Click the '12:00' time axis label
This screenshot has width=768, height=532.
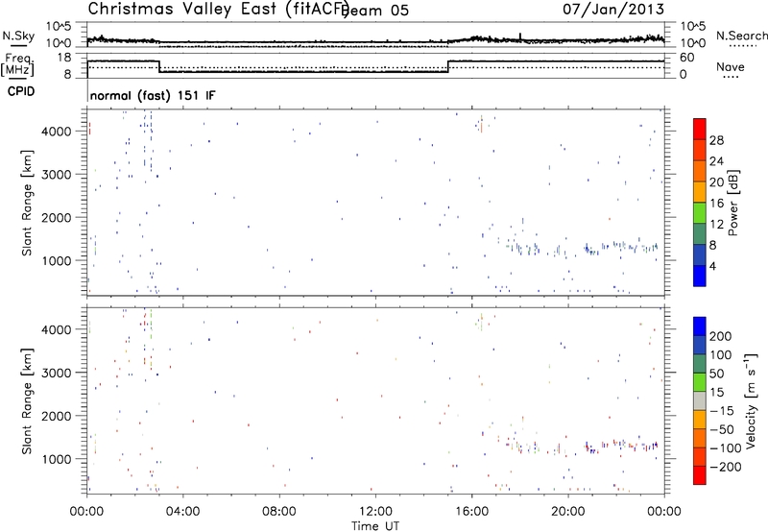point(375,512)
